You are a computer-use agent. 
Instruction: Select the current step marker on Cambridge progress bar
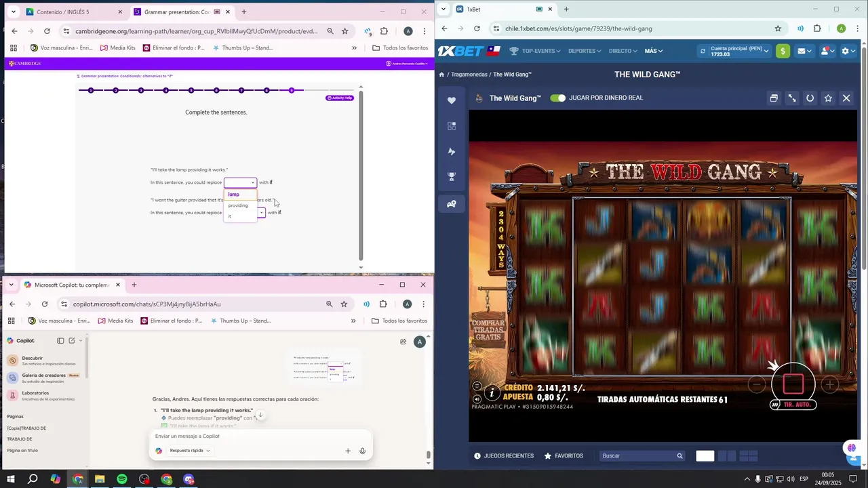click(x=292, y=90)
